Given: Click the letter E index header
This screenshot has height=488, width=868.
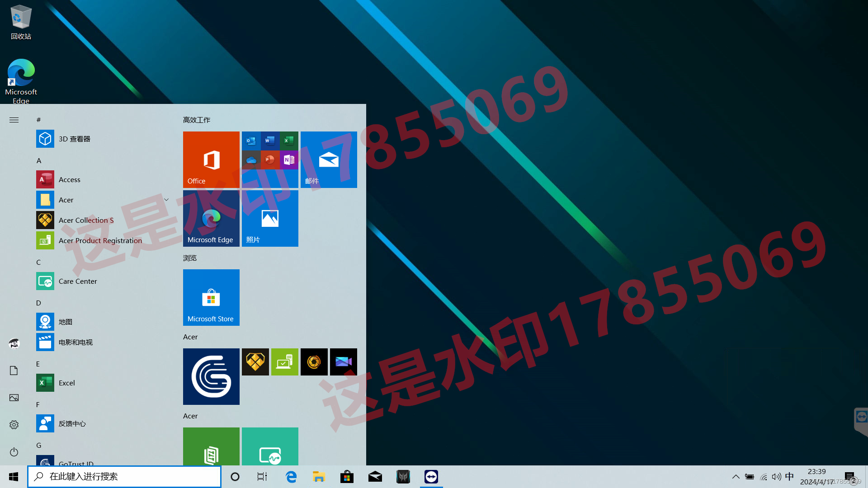Looking at the screenshot, I should [38, 364].
